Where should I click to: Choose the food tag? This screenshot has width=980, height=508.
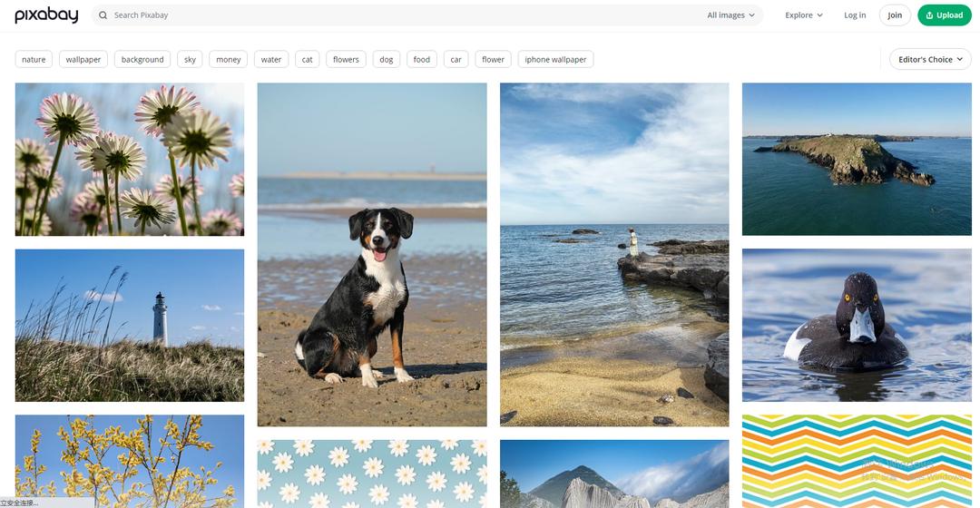(422, 59)
